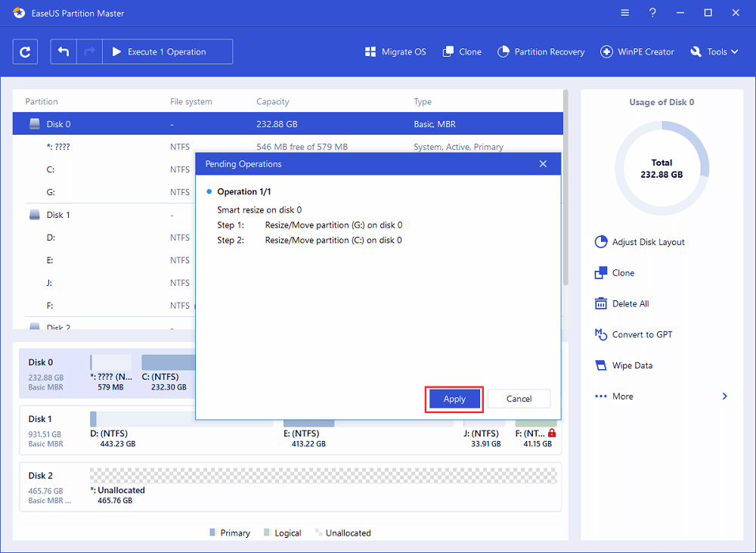This screenshot has width=756, height=553.
Task: Undo the last operation arrow
Action: click(x=64, y=51)
